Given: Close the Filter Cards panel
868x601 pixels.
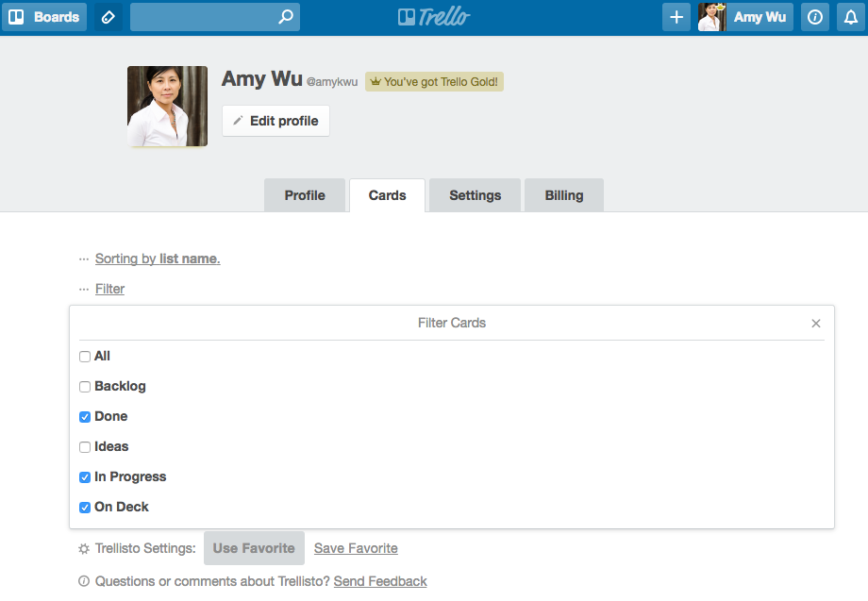Looking at the screenshot, I should coord(816,324).
